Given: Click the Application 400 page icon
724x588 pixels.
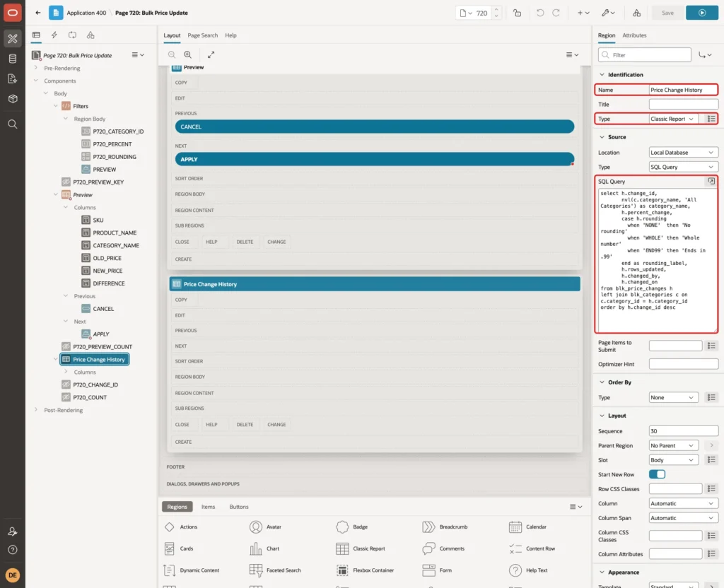Looking at the screenshot, I should point(56,13).
